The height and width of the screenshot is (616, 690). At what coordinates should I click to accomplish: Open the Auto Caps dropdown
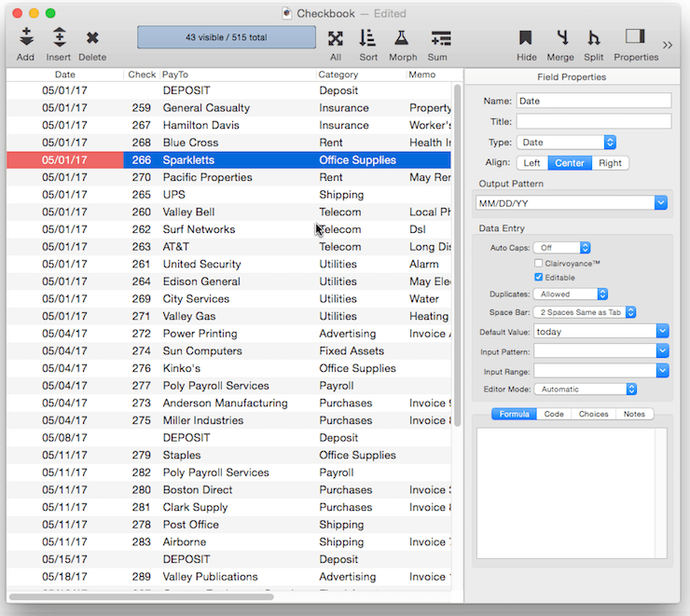(561, 248)
